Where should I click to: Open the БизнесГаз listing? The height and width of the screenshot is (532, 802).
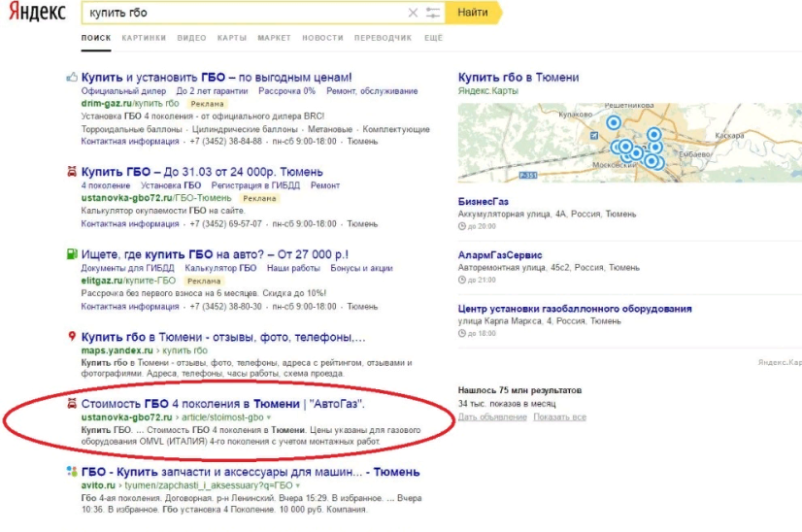click(x=483, y=202)
